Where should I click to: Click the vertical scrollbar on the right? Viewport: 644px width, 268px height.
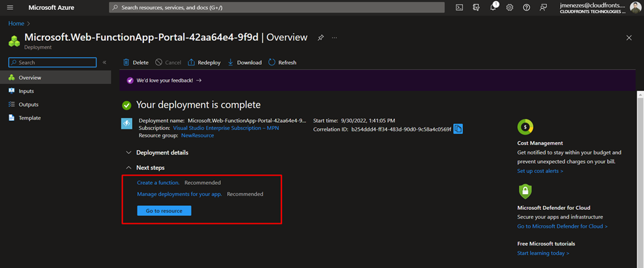point(640,179)
